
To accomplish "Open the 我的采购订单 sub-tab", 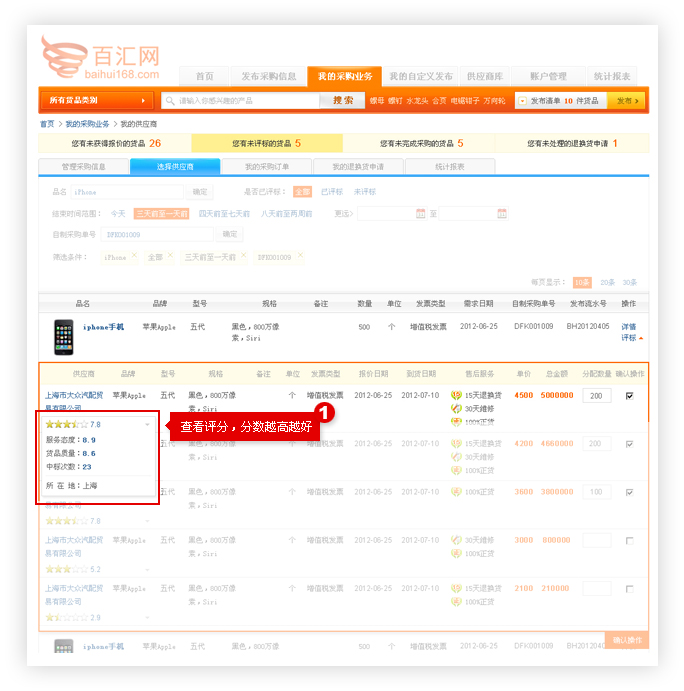I will (x=268, y=166).
